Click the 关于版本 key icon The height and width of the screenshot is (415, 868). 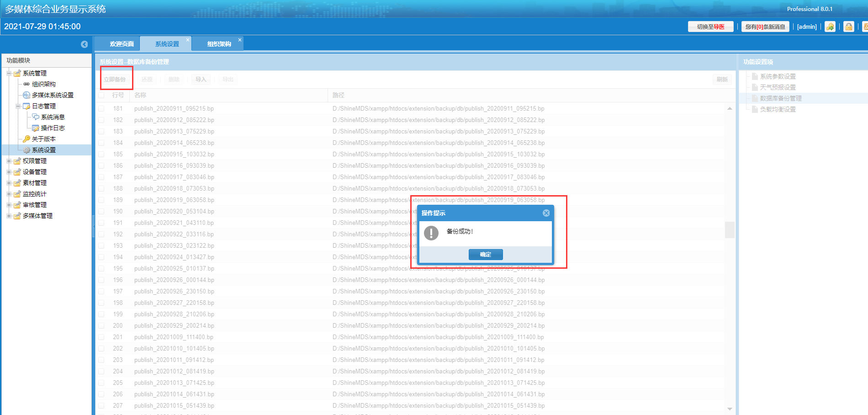pyautogui.click(x=26, y=139)
